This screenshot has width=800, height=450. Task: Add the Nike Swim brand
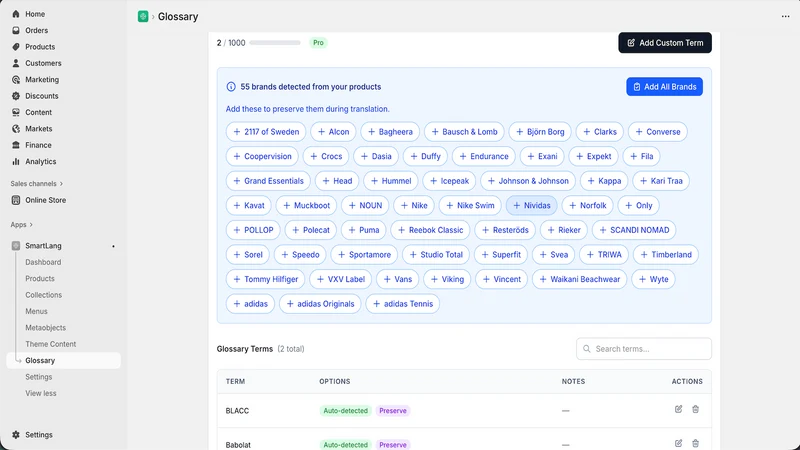click(470, 206)
